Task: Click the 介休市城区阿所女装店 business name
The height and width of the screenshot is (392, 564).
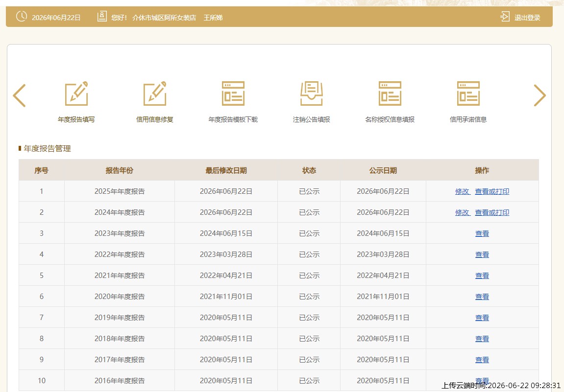Action: coord(164,18)
